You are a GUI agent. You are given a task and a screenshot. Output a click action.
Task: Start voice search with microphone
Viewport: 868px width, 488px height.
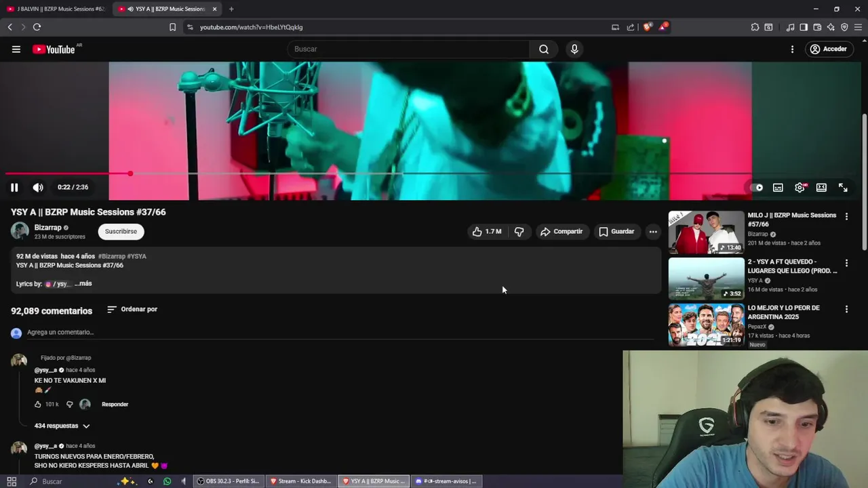pyautogui.click(x=574, y=49)
